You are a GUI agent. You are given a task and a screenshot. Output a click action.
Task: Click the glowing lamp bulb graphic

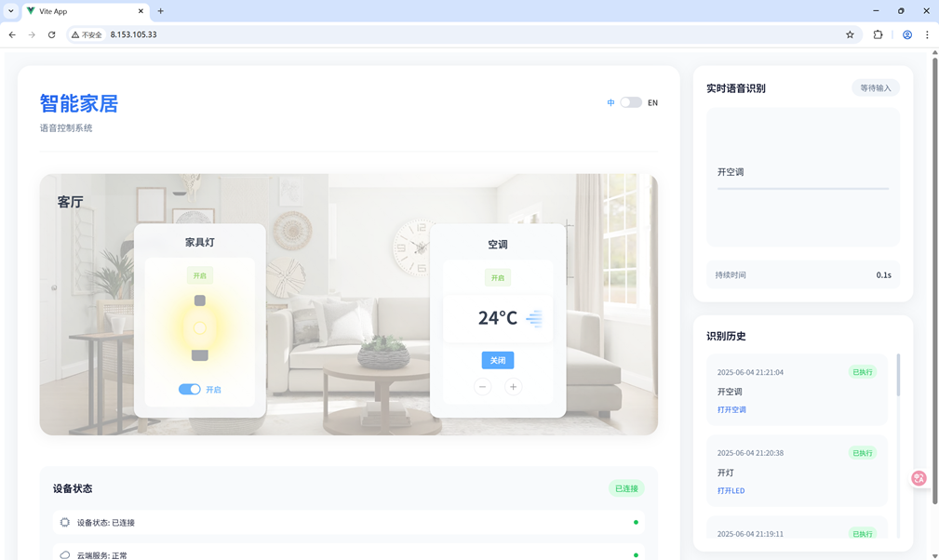tap(200, 327)
